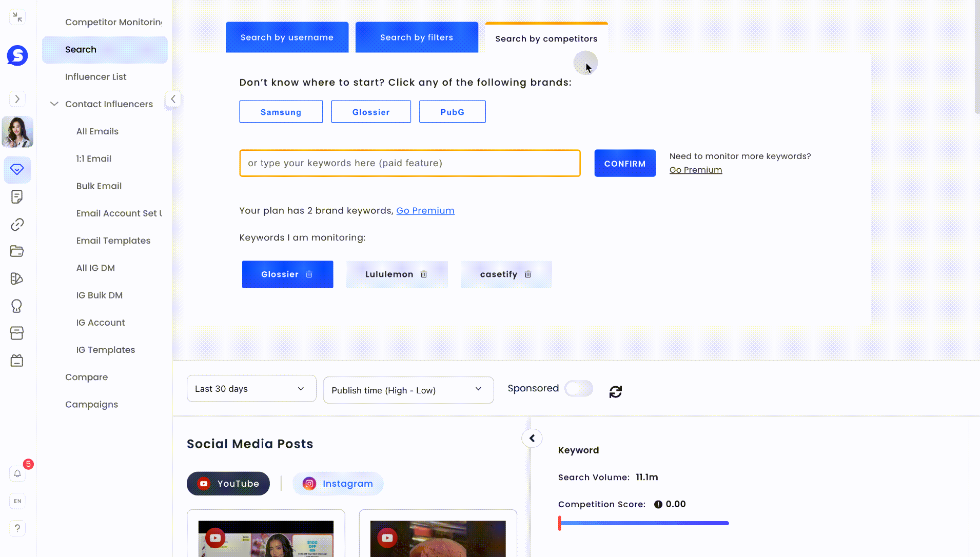Image resolution: width=980 pixels, height=557 pixels.
Task: Remove Lululemon keyword via trash icon
Action: pyautogui.click(x=424, y=274)
